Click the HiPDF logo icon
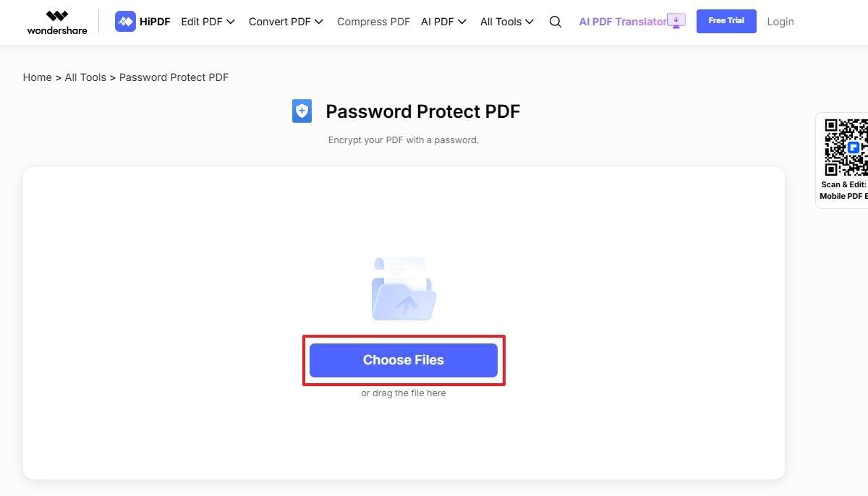 (x=125, y=22)
